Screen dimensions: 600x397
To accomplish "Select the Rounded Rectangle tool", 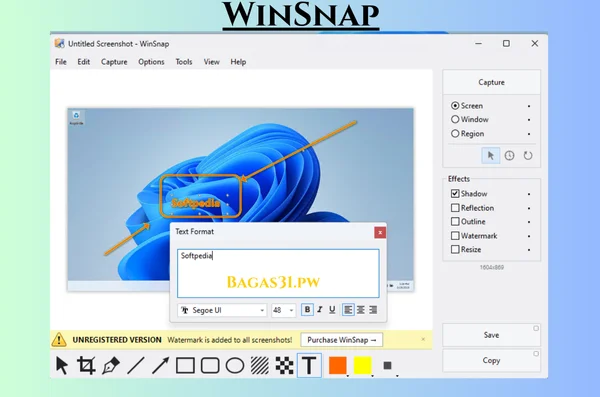I will [x=210, y=365].
